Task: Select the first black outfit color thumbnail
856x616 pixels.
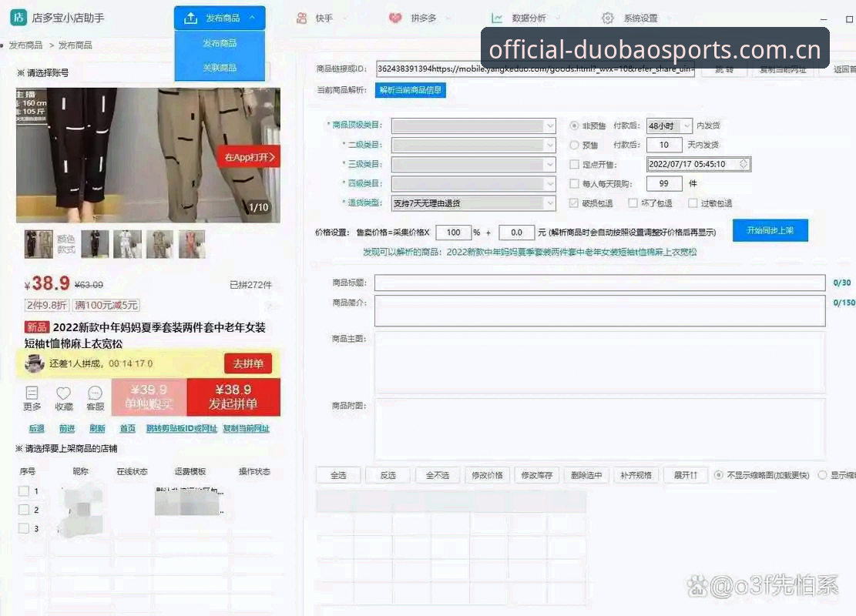Action: tap(39, 244)
